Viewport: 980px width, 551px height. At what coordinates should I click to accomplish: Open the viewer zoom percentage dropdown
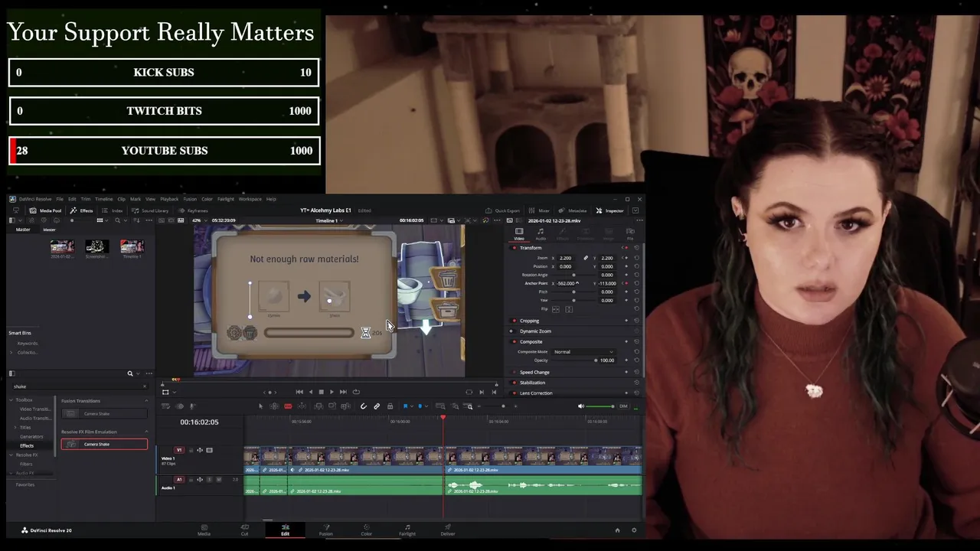[198, 220]
